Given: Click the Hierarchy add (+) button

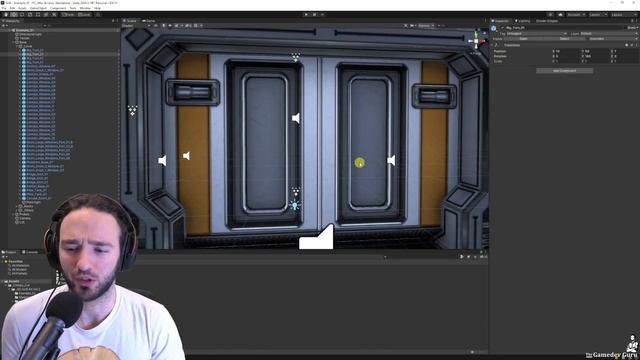Looking at the screenshot, I should [x=4, y=26].
